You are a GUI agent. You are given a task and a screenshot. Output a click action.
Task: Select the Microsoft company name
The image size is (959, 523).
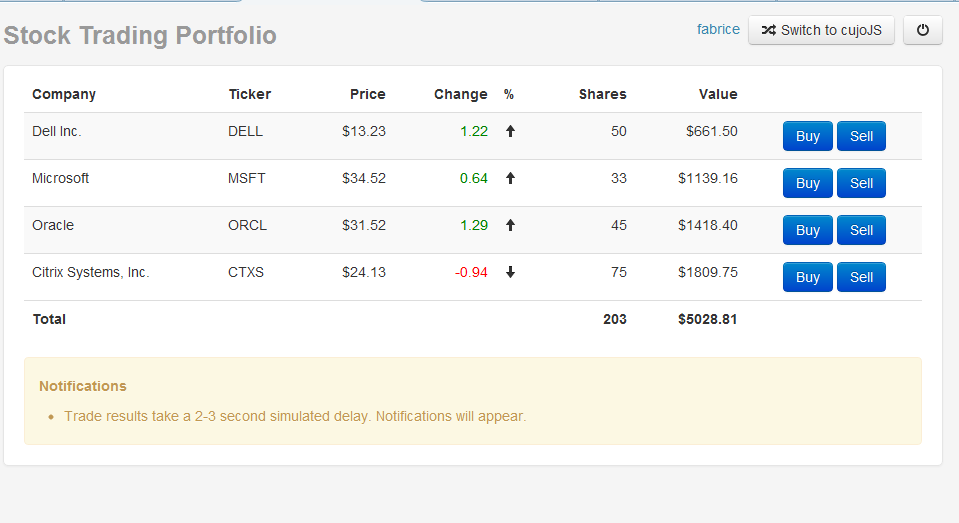pos(61,178)
